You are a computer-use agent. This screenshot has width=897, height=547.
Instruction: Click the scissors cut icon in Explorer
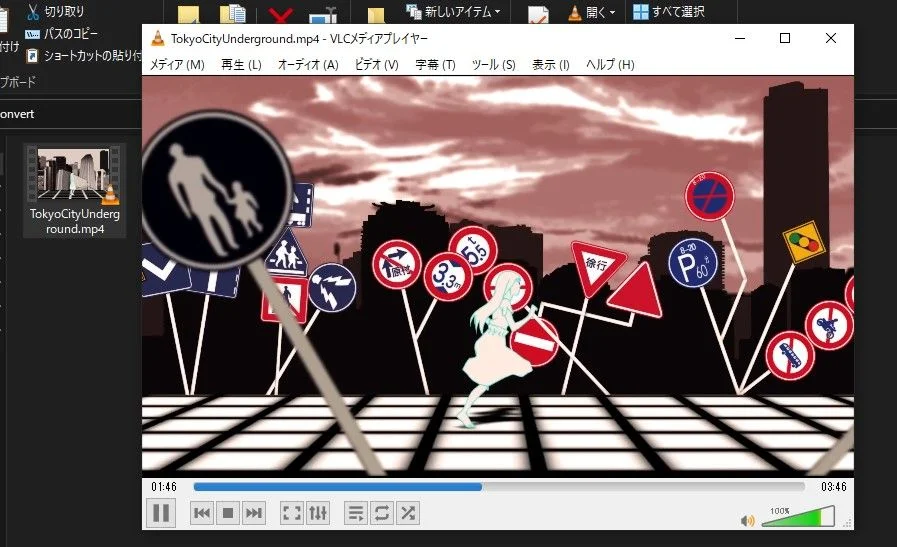pos(33,11)
